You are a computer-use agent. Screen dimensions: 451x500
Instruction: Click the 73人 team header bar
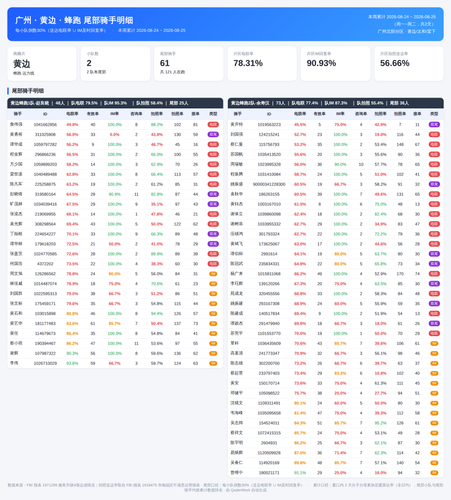point(336,103)
